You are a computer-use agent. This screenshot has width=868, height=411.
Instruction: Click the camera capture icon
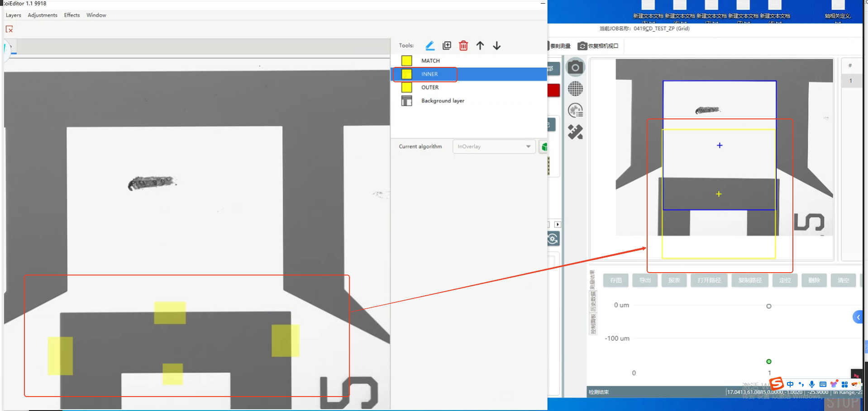pyautogui.click(x=575, y=68)
